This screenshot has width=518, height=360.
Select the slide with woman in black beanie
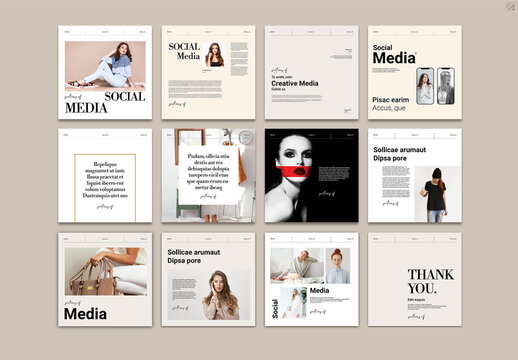point(415,176)
